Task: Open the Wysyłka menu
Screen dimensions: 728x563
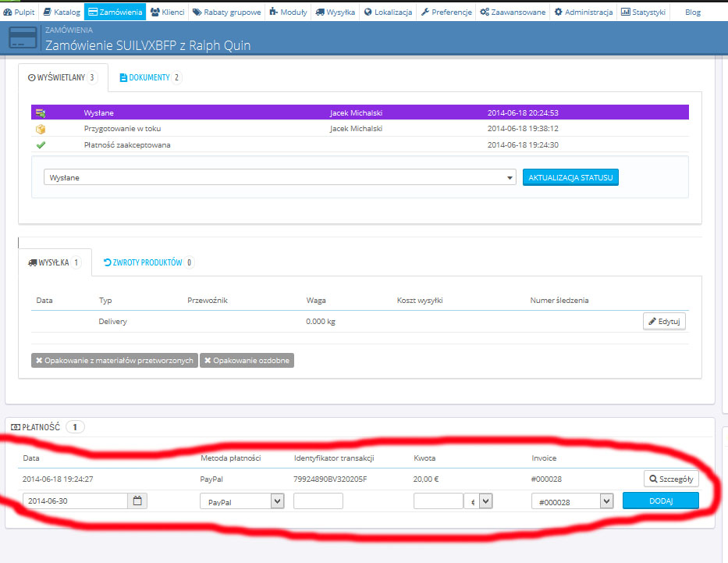Action: 336,12
